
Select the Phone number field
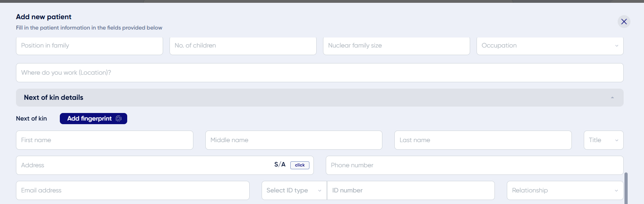click(x=474, y=165)
